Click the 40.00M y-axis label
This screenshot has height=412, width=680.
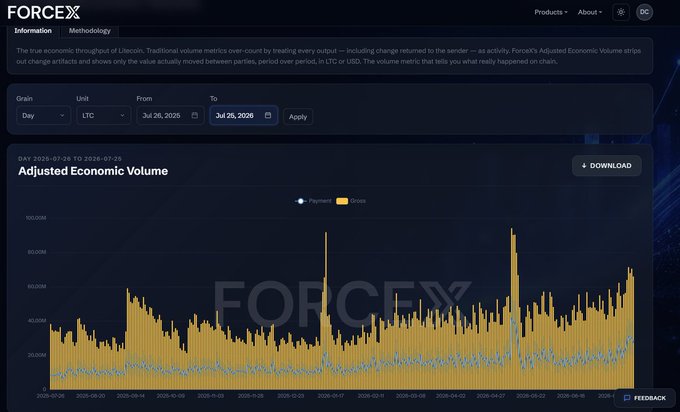pyautogui.click(x=37, y=320)
